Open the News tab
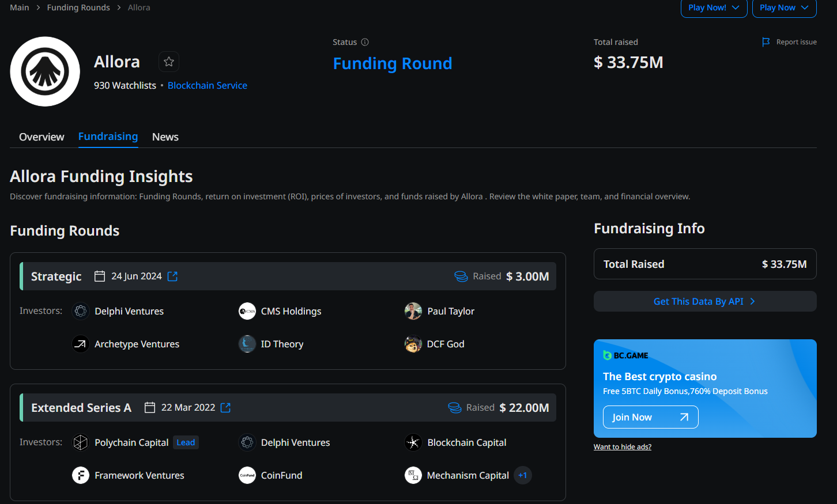Image resolution: width=837 pixels, height=504 pixels. pos(165,137)
